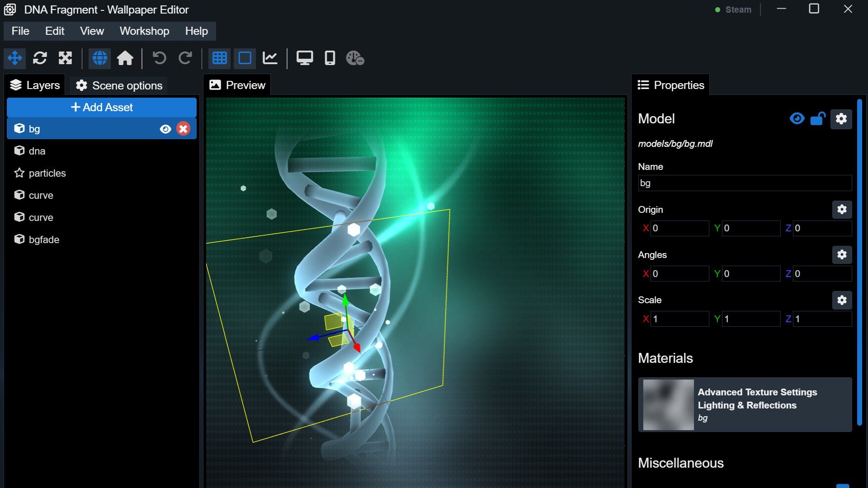
Task: Select the scale tool icon
Action: coord(66,58)
